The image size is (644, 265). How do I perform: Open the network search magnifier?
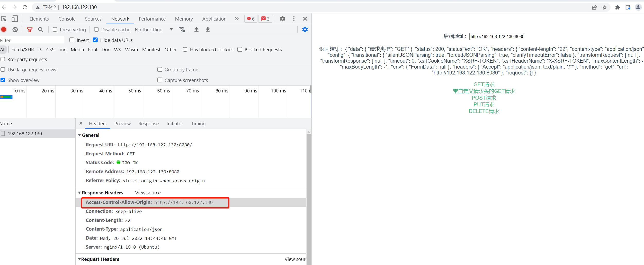[41, 30]
